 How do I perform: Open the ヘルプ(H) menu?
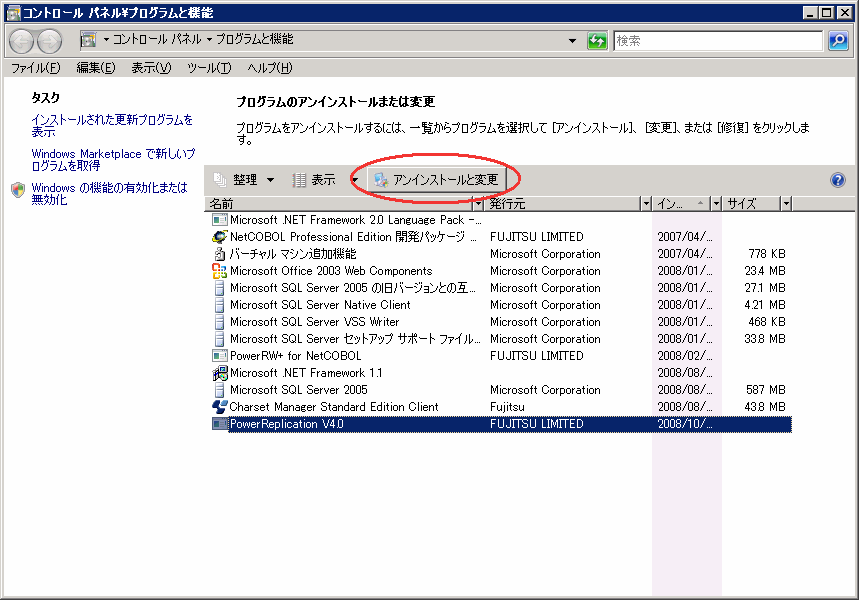pyautogui.click(x=270, y=68)
